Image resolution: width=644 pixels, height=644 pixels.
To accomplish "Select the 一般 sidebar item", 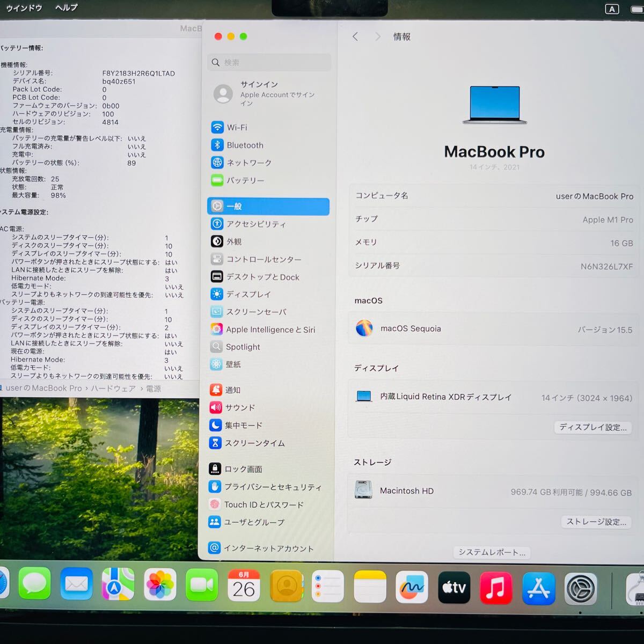I will [x=268, y=207].
